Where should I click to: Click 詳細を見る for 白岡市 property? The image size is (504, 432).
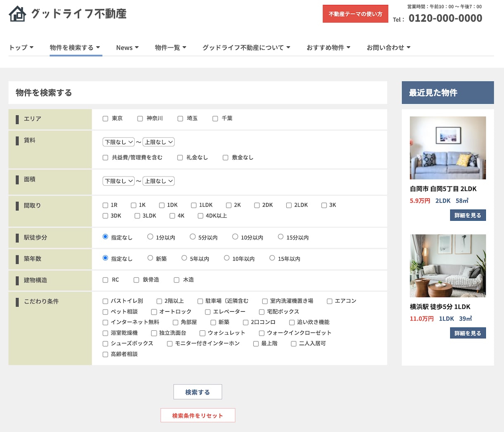(468, 215)
